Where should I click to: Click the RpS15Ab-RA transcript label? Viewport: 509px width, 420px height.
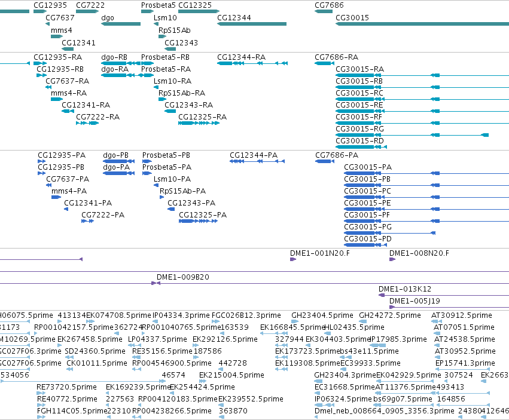point(182,93)
